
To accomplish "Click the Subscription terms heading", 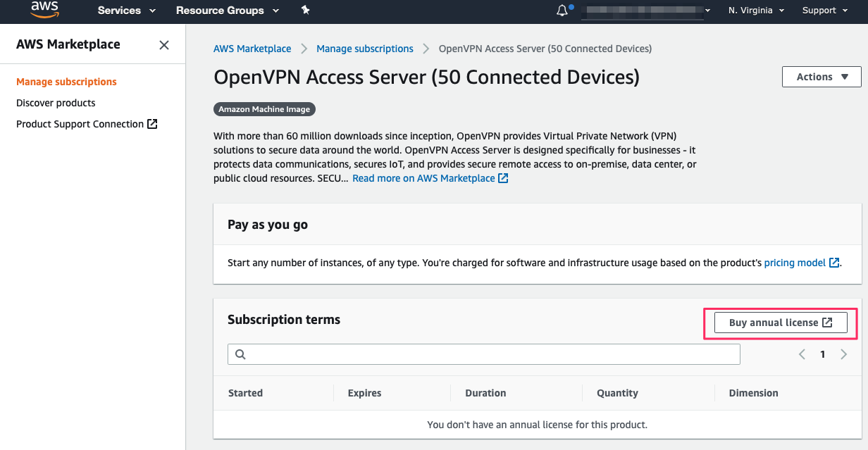I will point(284,320).
